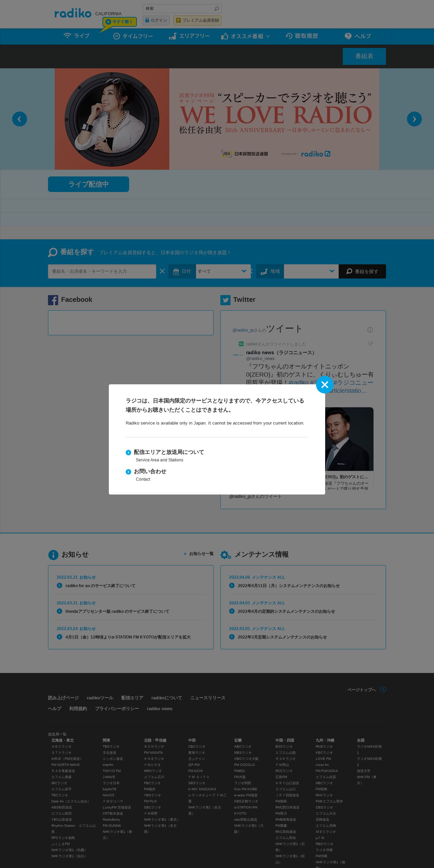Image resolution: width=434 pixels, height=868 pixels.
Task: Click the 日付 calendar icon
Action: 176,271
